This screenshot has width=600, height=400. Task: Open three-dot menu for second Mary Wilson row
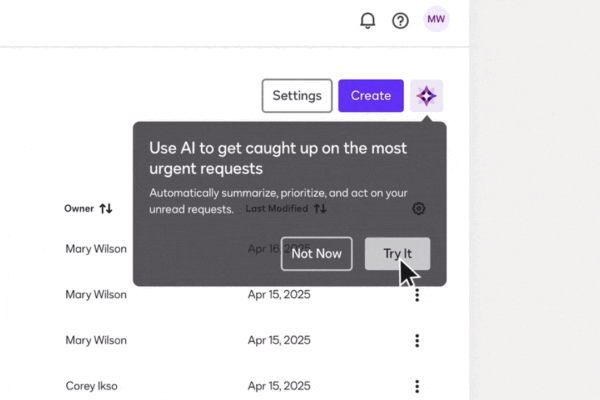pos(417,295)
